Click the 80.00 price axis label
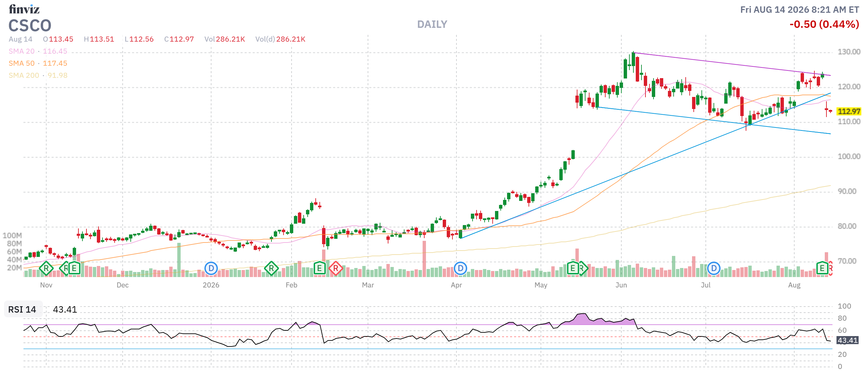Viewport: 868px width, 377px height. (x=847, y=226)
